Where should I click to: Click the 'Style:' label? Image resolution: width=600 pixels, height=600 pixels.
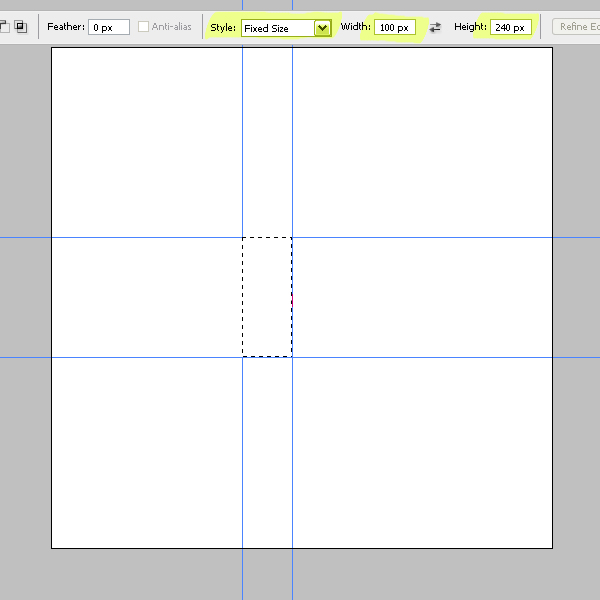(223, 28)
